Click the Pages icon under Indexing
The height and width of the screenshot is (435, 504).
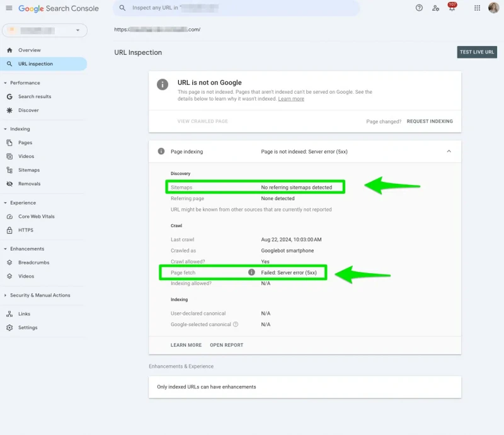click(9, 143)
